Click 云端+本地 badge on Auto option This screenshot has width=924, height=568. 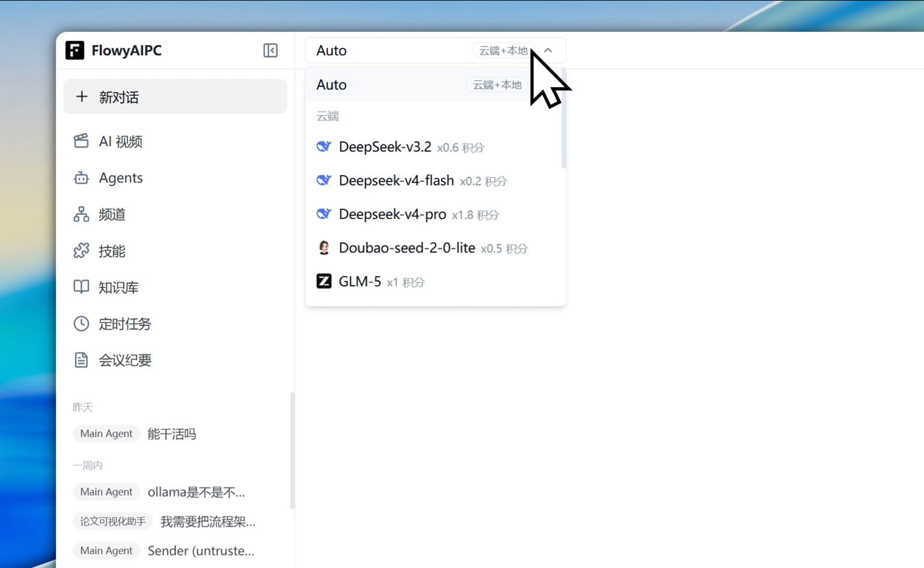497,85
